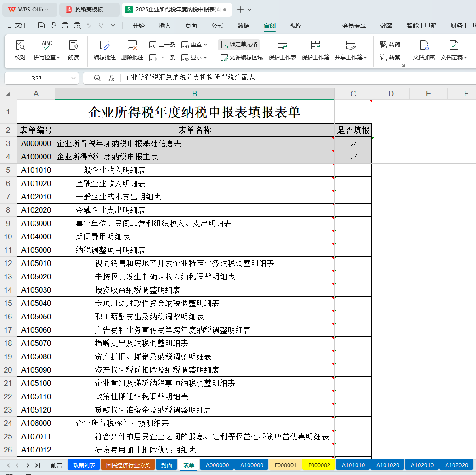Open the 视图 ribbon tab
Image resolution: width=476 pixels, height=475 pixels.
(x=296, y=26)
